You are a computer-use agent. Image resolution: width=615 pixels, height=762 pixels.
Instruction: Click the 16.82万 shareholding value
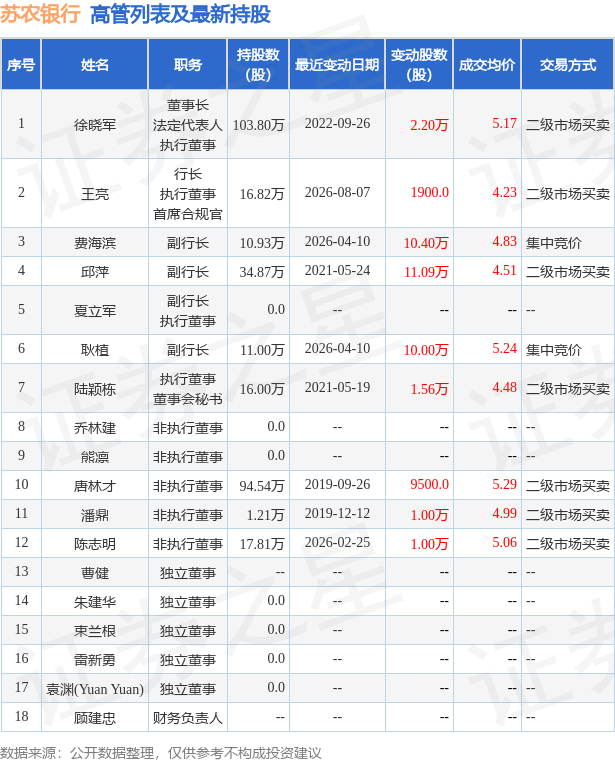click(262, 194)
